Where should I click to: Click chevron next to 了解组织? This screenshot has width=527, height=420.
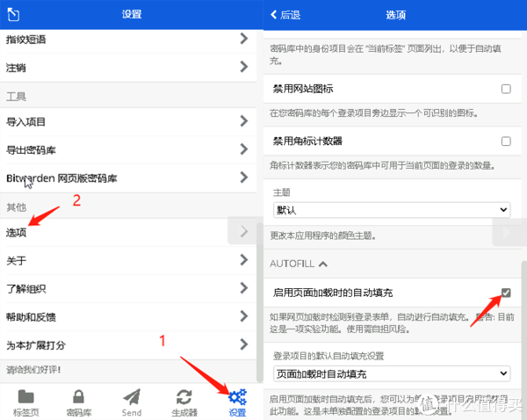[x=244, y=288]
